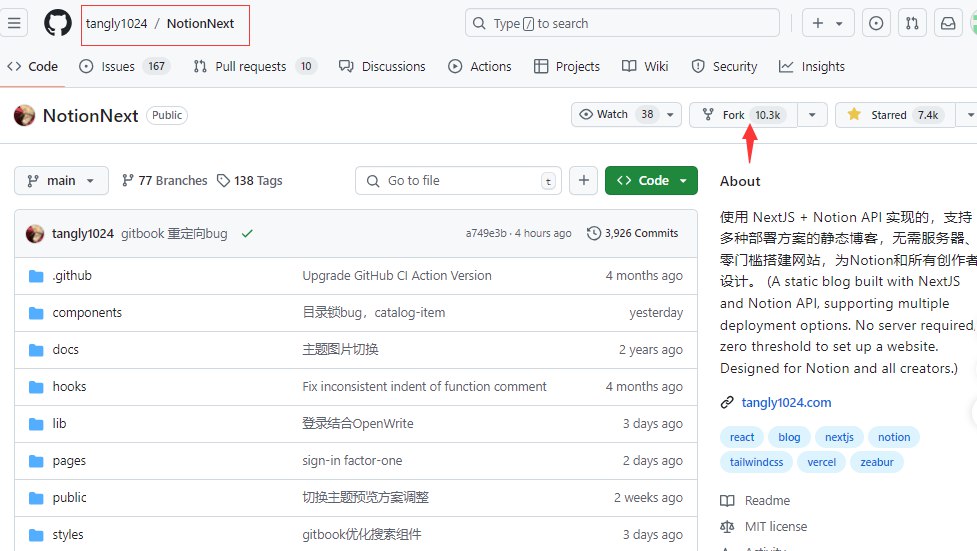Open commit '主题图片切换' in docs row
This screenshot has height=551, width=977.
click(340, 350)
